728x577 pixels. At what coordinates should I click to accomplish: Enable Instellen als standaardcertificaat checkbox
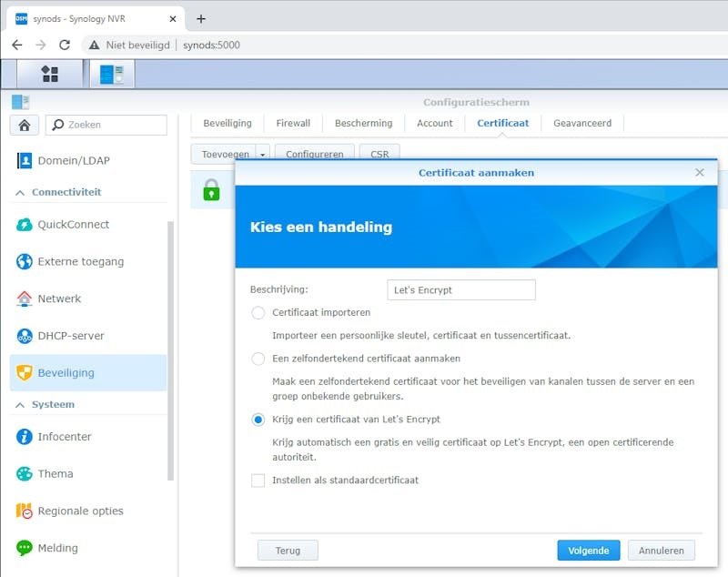(258, 480)
